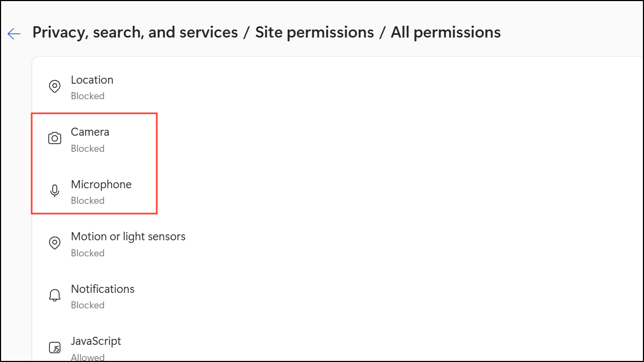Click the Camera icon

[x=54, y=138]
